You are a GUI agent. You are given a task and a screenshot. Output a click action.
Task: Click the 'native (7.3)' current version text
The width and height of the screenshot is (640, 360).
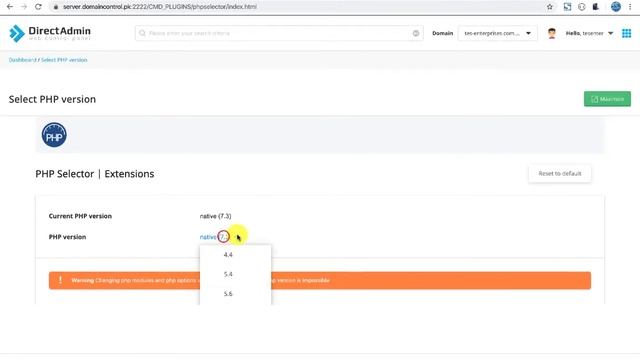point(215,216)
